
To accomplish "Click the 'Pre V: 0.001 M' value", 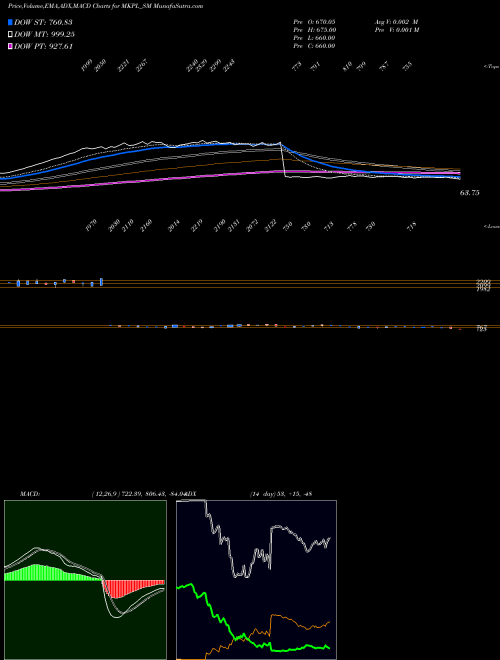I will point(396,30).
